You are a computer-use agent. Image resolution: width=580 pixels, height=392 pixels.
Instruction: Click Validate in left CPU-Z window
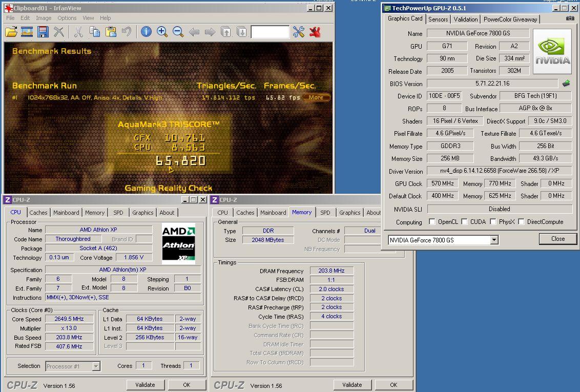coord(145,385)
